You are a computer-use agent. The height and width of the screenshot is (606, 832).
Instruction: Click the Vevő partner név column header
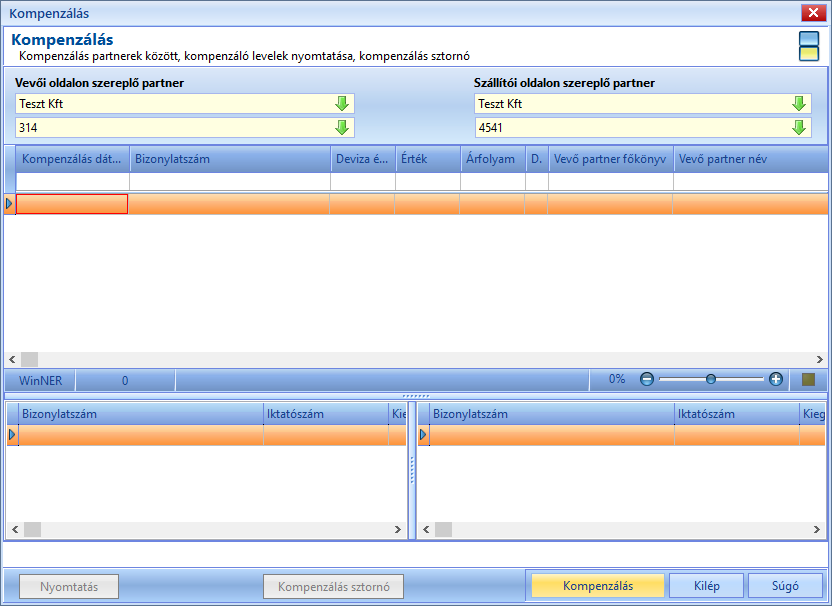click(x=750, y=159)
